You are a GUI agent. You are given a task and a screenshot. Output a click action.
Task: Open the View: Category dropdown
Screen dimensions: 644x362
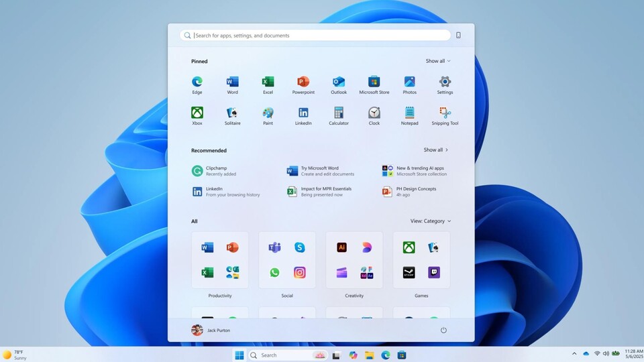pos(430,221)
